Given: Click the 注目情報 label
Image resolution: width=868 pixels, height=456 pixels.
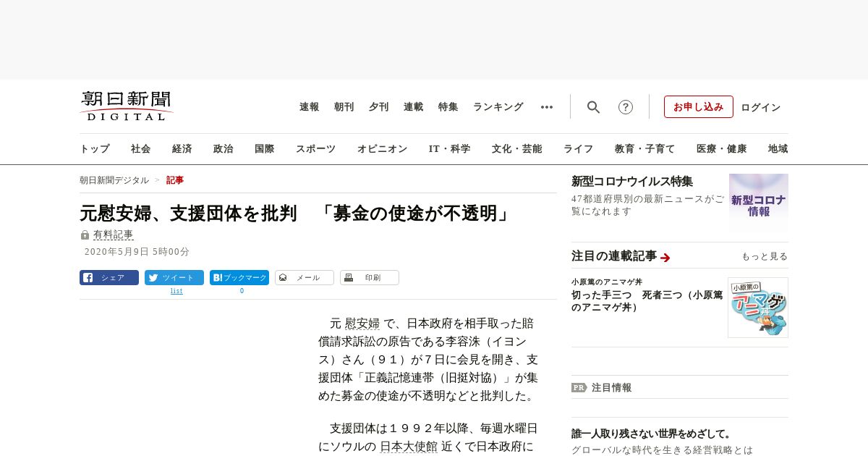Looking at the screenshot, I should (x=611, y=387).
